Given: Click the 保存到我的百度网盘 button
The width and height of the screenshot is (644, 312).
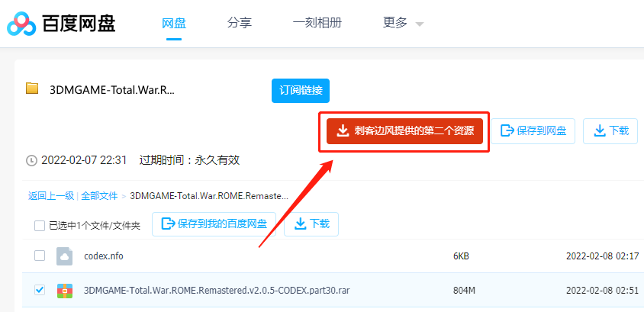Looking at the screenshot, I should pyautogui.click(x=214, y=224).
